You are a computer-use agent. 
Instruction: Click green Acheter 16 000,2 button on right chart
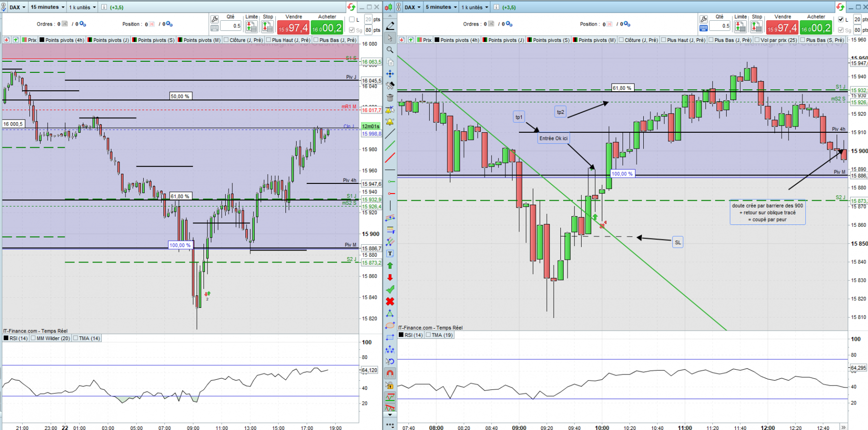[x=816, y=28]
